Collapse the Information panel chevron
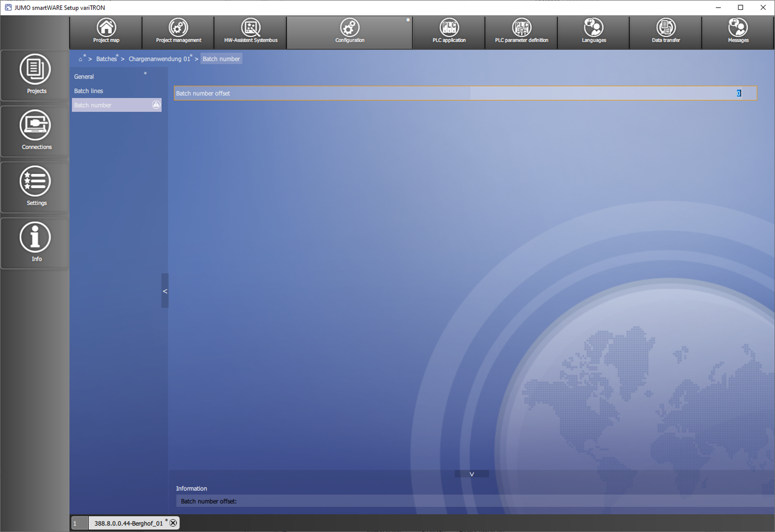This screenshot has width=775, height=532. [x=472, y=474]
